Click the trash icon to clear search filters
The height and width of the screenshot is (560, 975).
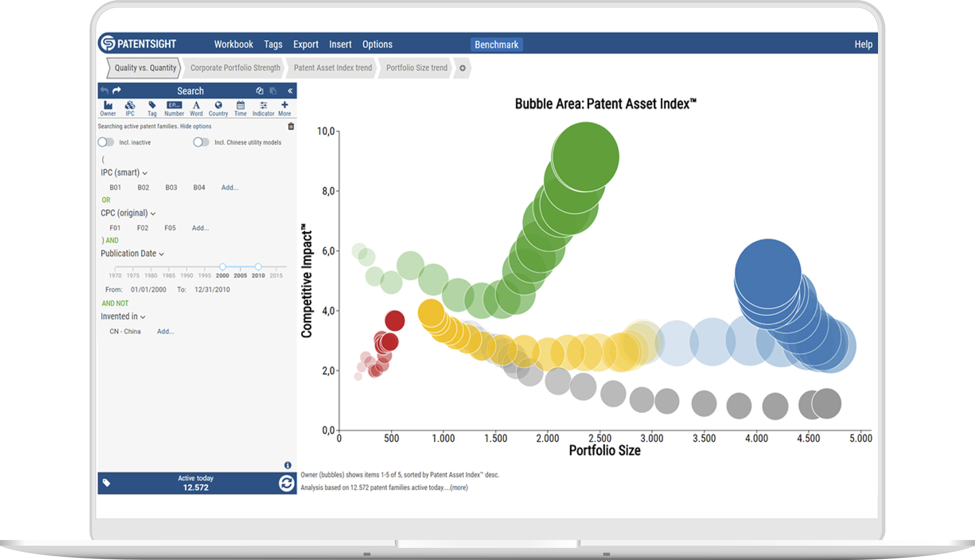pyautogui.click(x=291, y=126)
